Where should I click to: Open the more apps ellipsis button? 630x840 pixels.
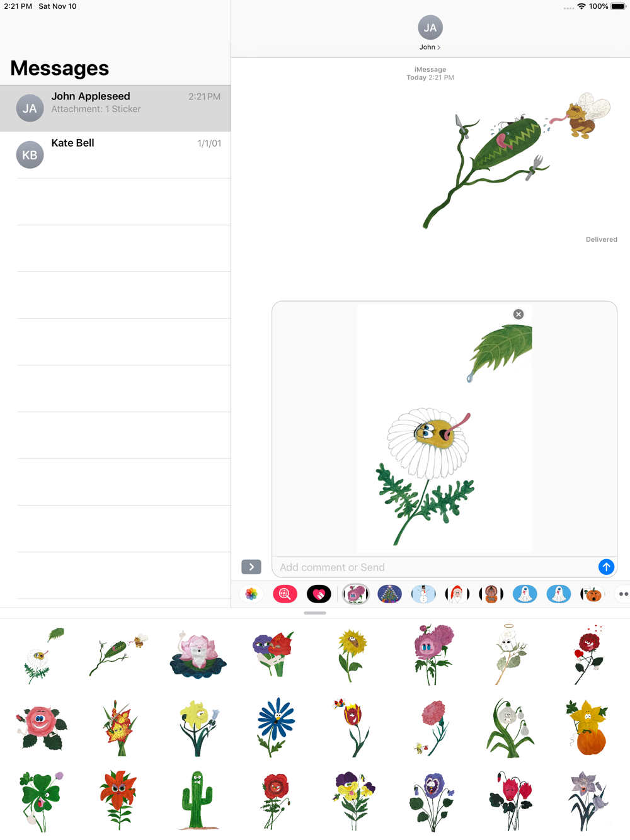pyautogui.click(x=622, y=594)
